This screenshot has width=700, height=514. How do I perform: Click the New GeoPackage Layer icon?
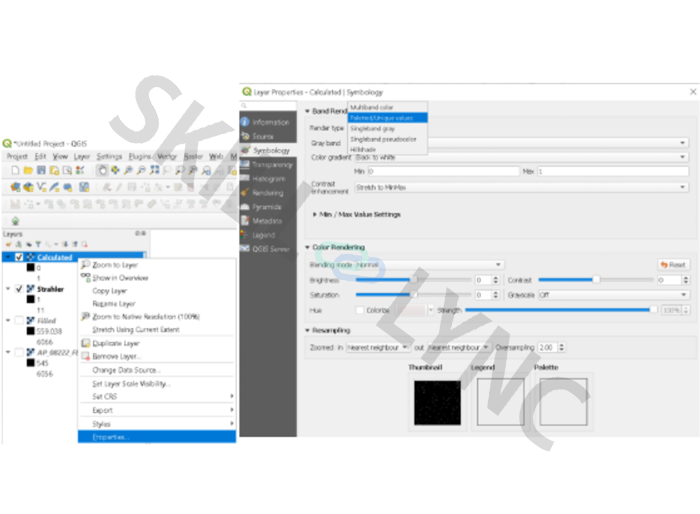tap(28, 187)
